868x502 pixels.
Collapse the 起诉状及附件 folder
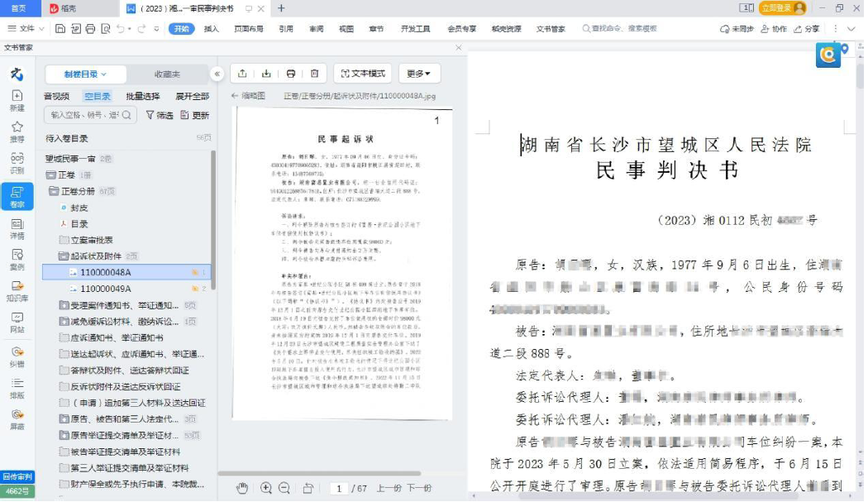[64, 256]
